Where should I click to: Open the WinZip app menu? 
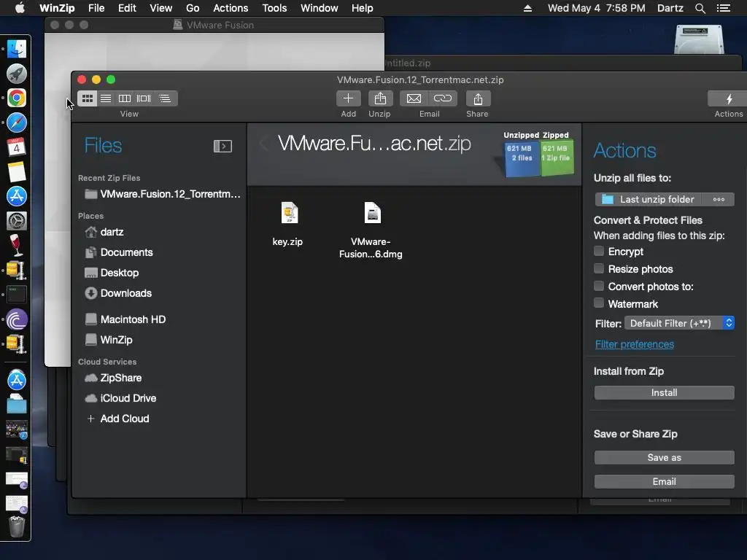pyautogui.click(x=57, y=8)
